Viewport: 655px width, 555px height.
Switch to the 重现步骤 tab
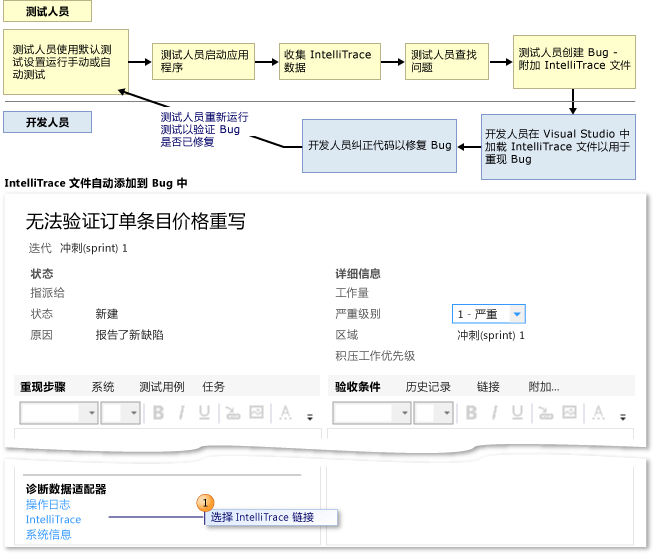click(x=43, y=387)
